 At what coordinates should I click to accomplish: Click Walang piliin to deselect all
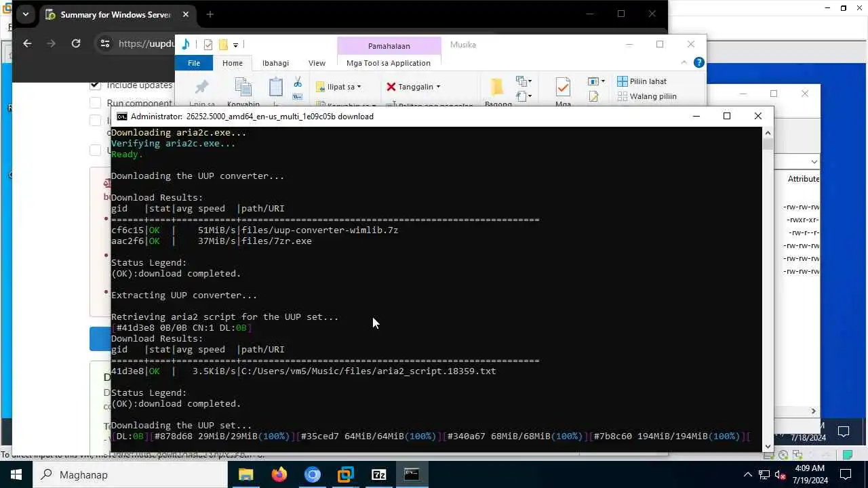point(647,96)
